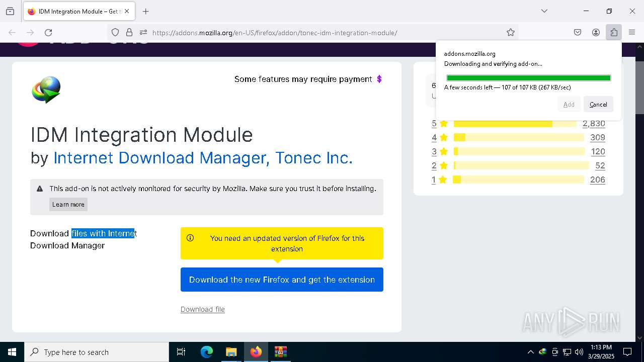The width and height of the screenshot is (644, 362).
Task: Download the new Firefox and get extension
Action: (282, 280)
